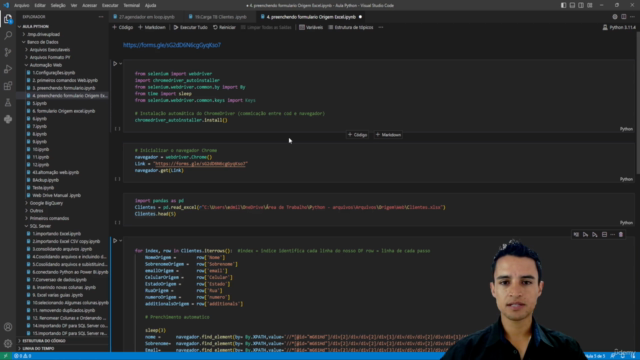Split the cell using cell toolbar

604,235
